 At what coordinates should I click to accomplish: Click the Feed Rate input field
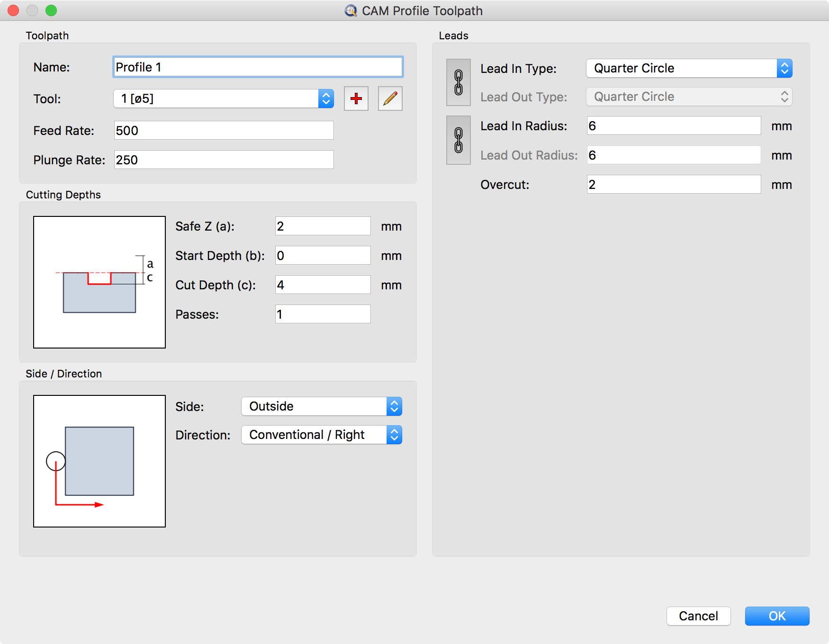(224, 131)
